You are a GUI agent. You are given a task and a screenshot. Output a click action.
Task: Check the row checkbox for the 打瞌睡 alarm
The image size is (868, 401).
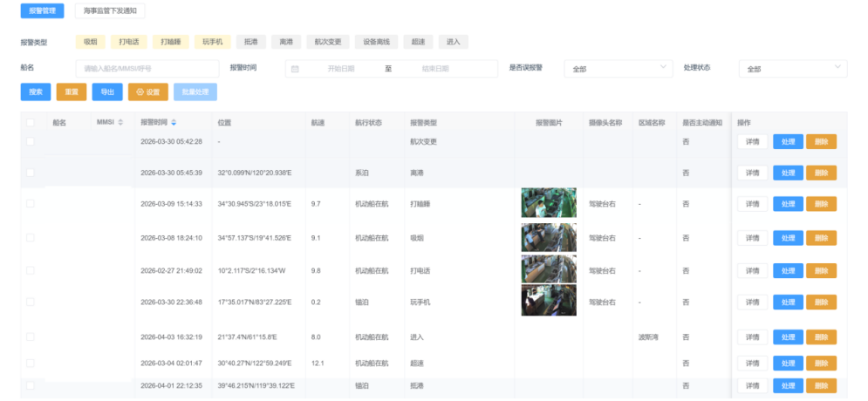point(31,203)
